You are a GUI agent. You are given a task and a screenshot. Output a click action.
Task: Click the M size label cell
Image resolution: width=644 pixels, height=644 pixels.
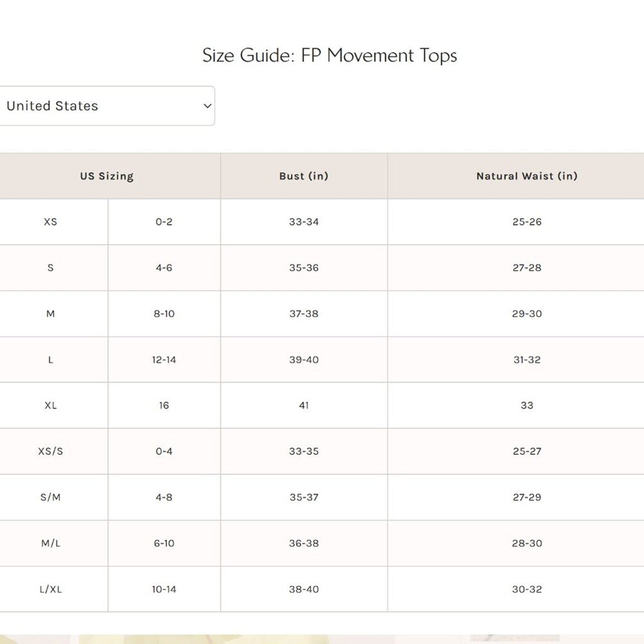coord(50,314)
